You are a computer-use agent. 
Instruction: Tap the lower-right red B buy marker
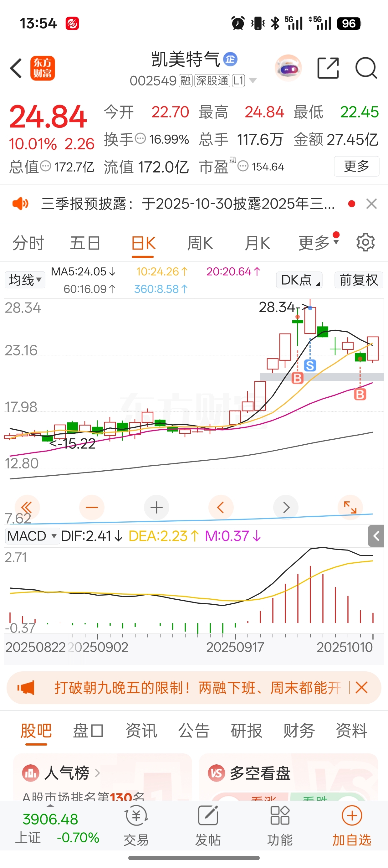click(360, 394)
